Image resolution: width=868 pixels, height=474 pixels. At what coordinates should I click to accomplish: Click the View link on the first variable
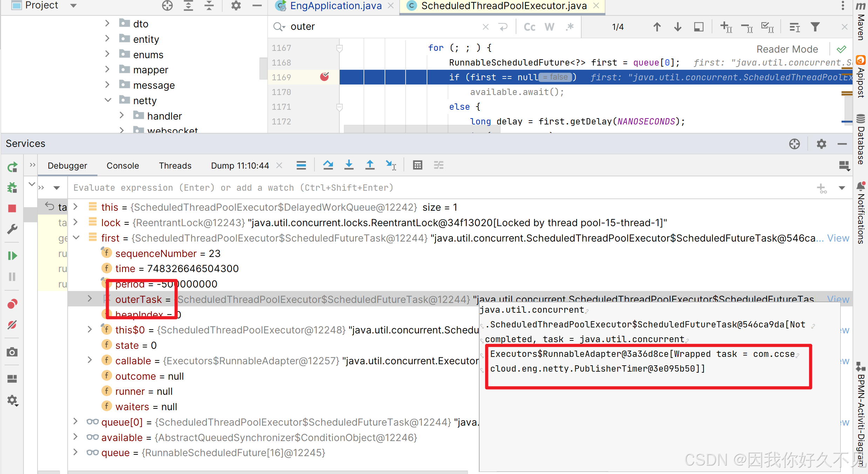tap(838, 238)
